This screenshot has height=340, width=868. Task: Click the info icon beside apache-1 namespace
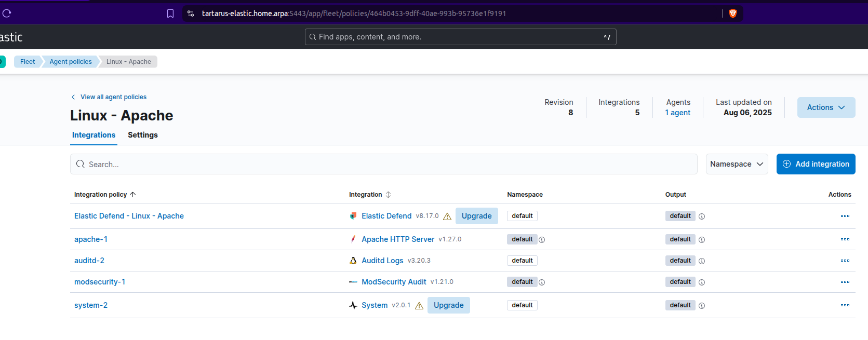point(542,240)
